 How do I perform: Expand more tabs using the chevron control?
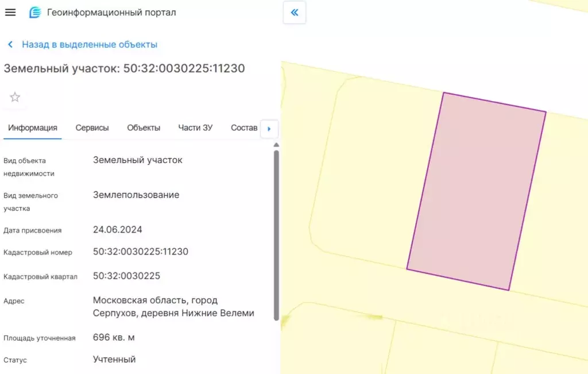click(269, 129)
